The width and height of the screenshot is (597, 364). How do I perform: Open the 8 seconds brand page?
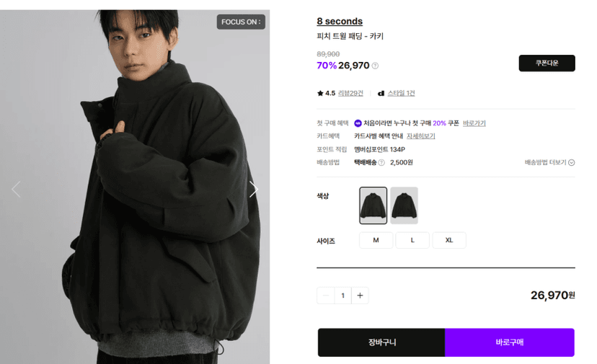click(x=340, y=22)
